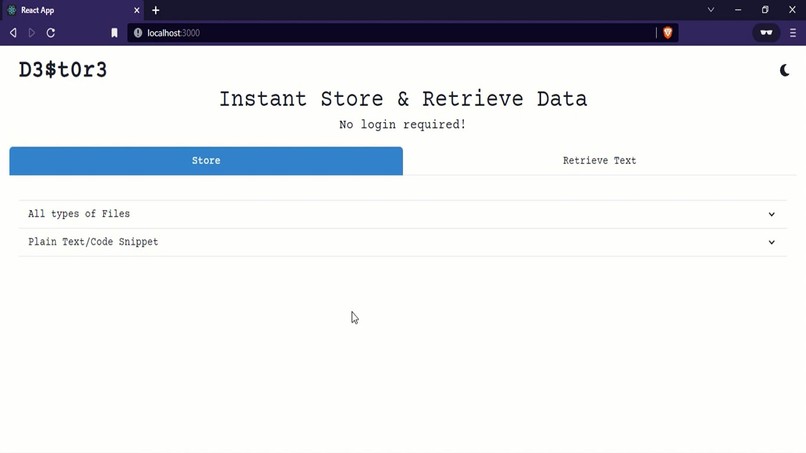Select the React App browser tab
Screen dimensions: 806x453
(x=73, y=10)
